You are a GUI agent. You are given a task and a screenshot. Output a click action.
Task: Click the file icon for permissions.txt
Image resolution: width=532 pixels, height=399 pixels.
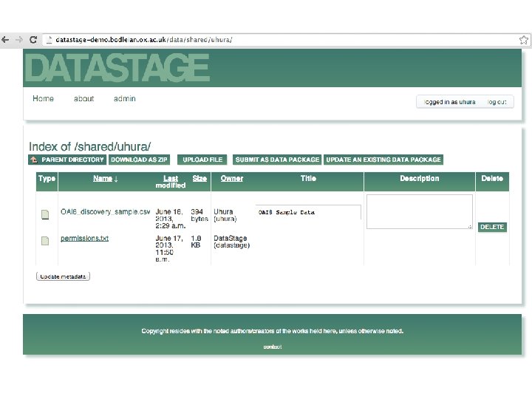(45, 241)
